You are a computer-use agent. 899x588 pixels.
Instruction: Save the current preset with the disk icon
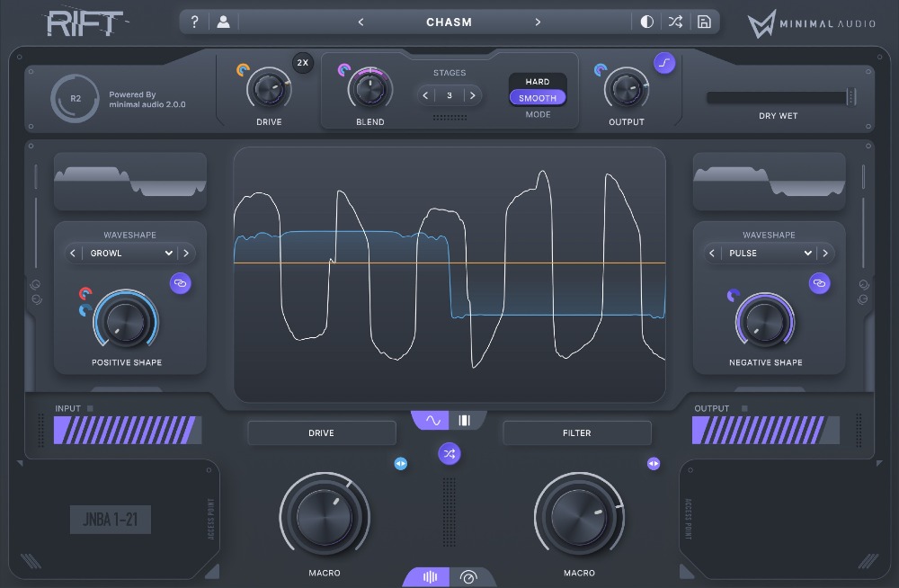(x=704, y=21)
